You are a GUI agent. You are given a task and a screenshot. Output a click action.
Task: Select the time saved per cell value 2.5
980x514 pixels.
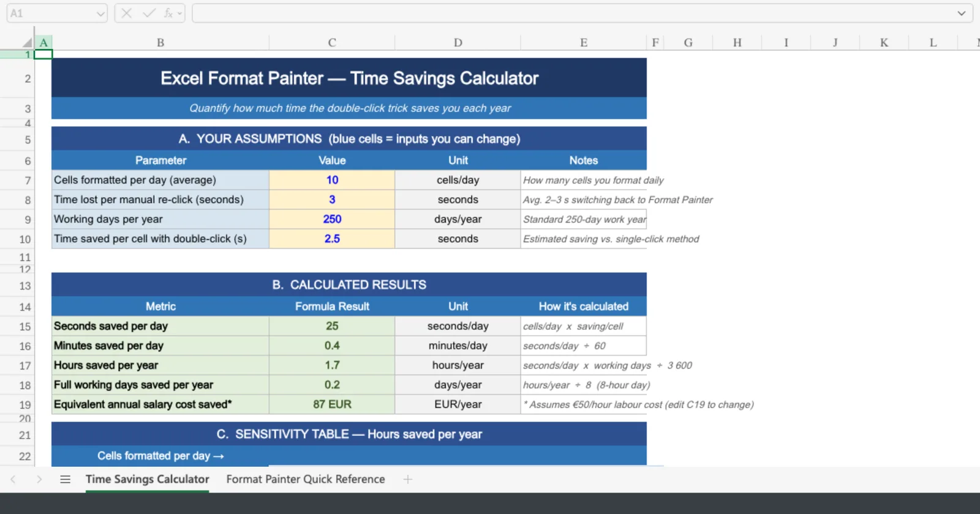pyautogui.click(x=332, y=239)
